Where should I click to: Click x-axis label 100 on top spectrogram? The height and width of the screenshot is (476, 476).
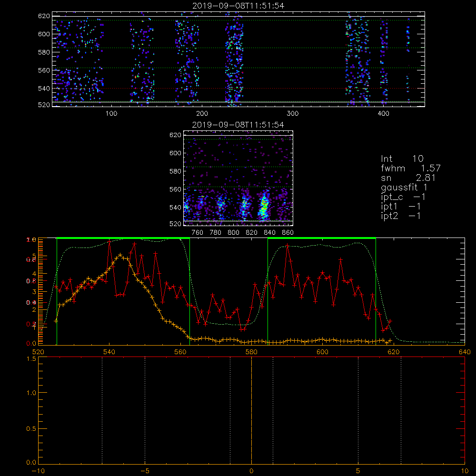(x=111, y=114)
